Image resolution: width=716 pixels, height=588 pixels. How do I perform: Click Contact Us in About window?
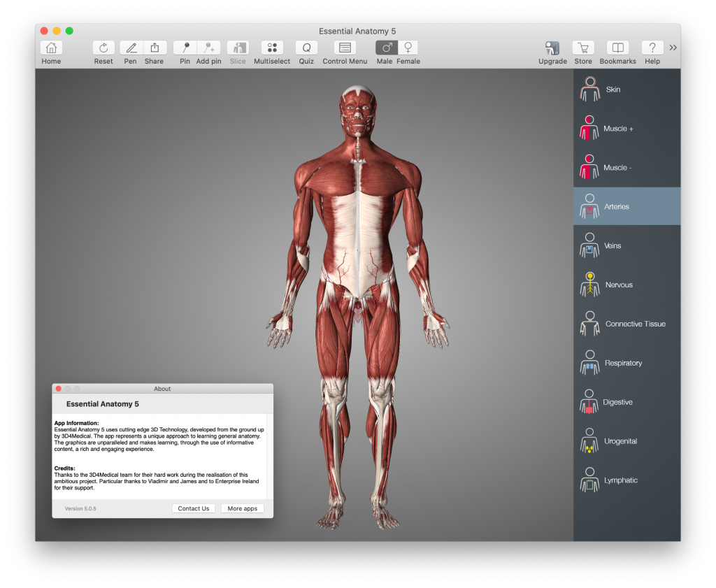click(x=194, y=508)
